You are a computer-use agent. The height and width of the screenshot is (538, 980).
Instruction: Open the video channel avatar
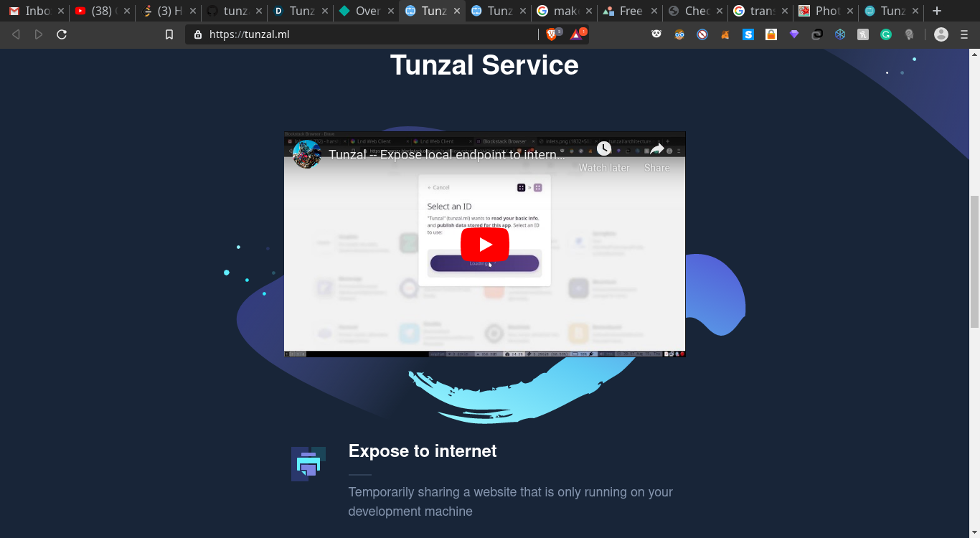tap(306, 154)
